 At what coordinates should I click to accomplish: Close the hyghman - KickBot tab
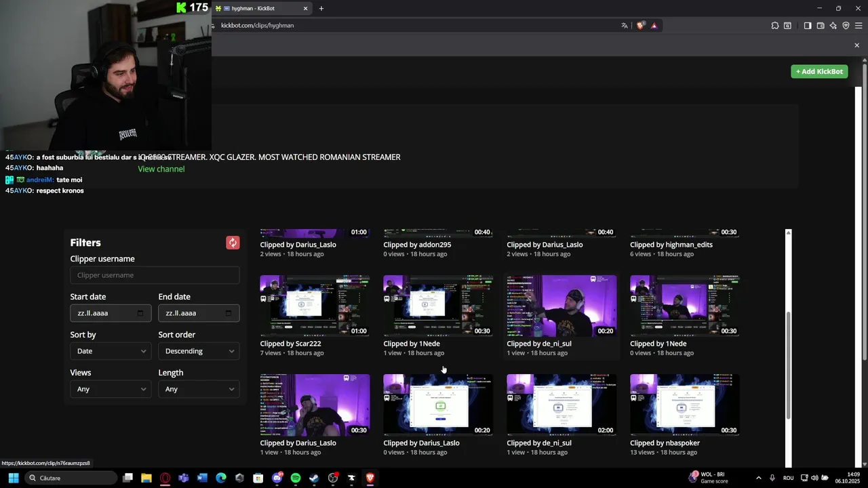point(305,8)
